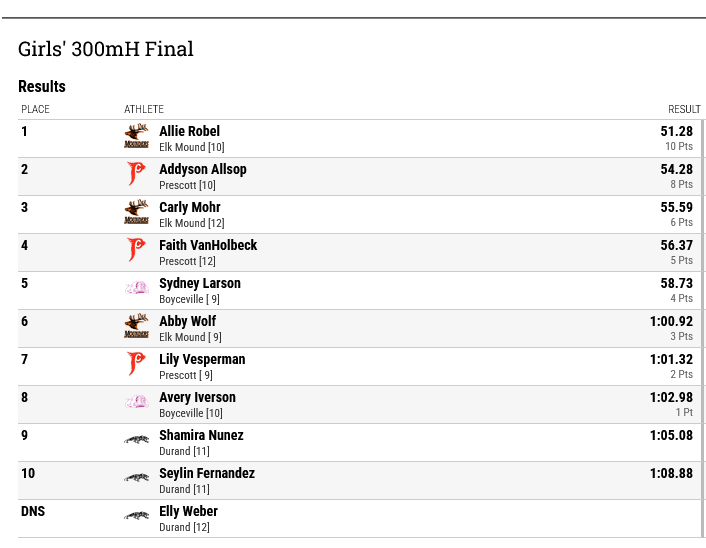706x548 pixels.
Task: Click Boyceville logo beside Avery Iverson
Action: click(136, 402)
